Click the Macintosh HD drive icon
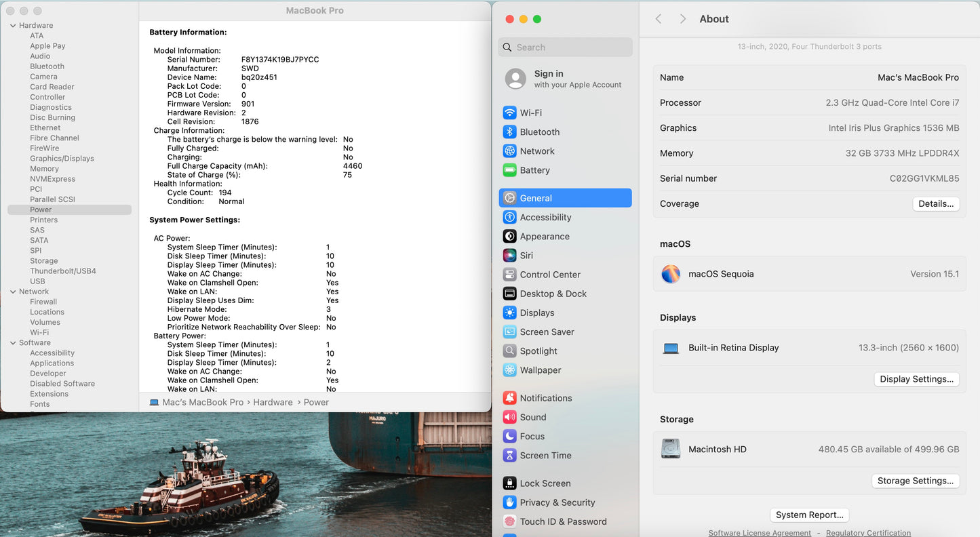980x537 pixels. pyautogui.click(x=671, y=449)
